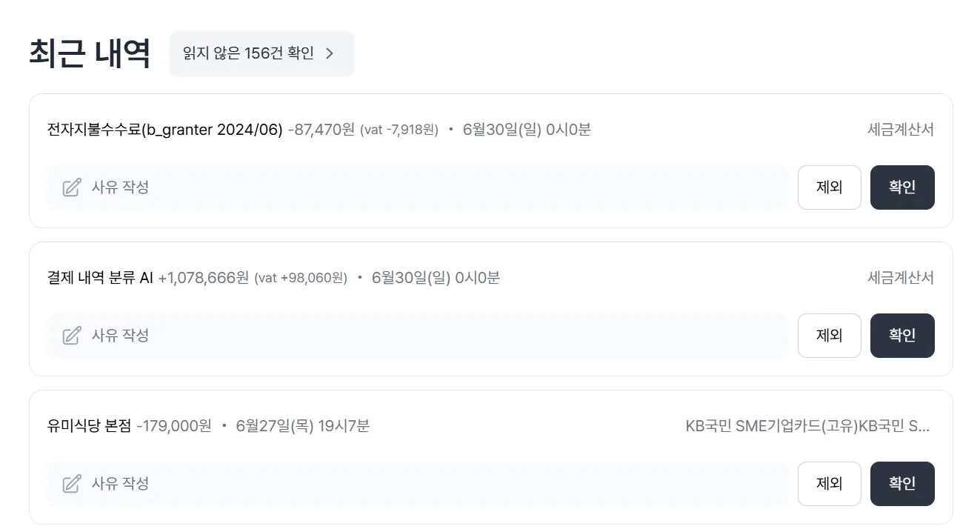
Task: Exclude the 결제 내역 분류 AI entry
Action: tap(830, 336)
